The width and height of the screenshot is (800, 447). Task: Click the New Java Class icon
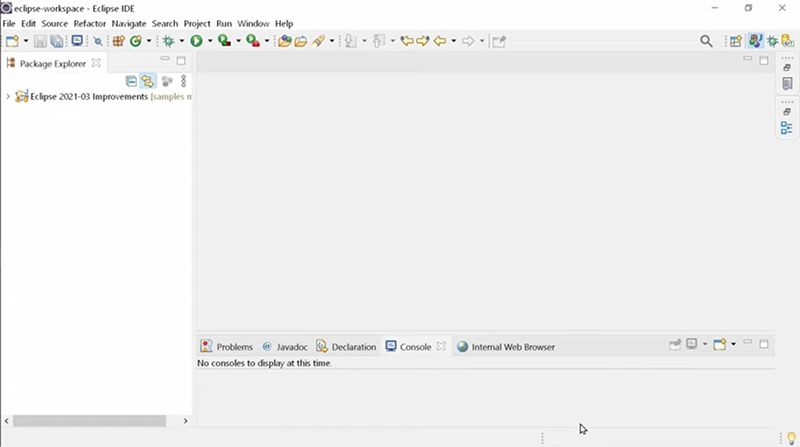click(136, 41)
